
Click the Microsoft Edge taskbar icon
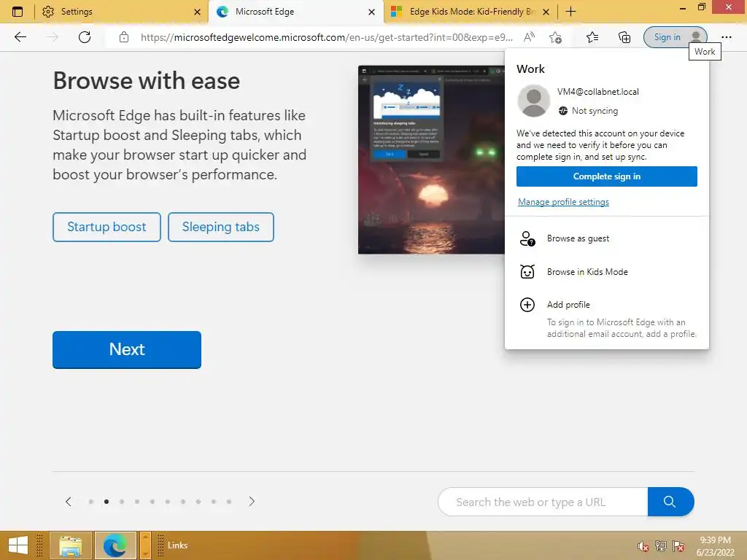[x=115, y=545]
